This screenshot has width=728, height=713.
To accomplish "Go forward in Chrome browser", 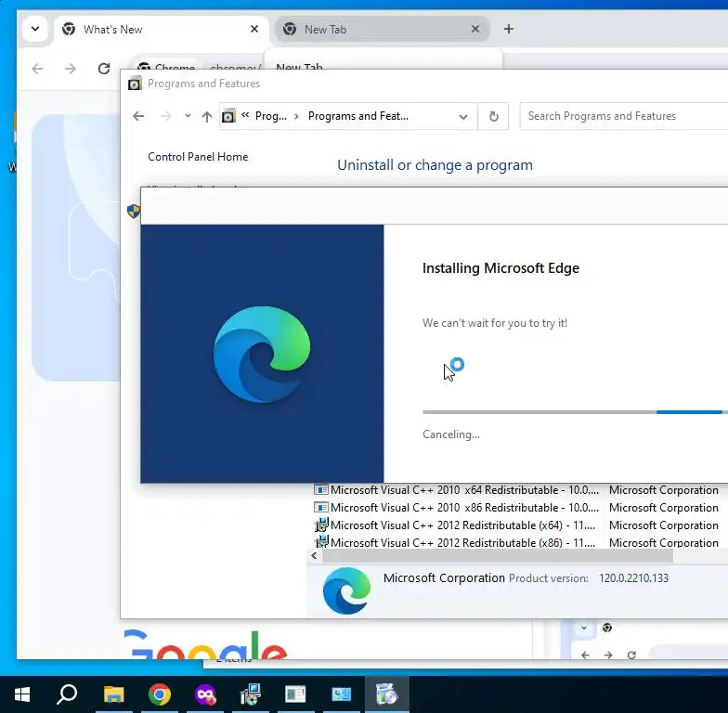I will coord(71,69).
